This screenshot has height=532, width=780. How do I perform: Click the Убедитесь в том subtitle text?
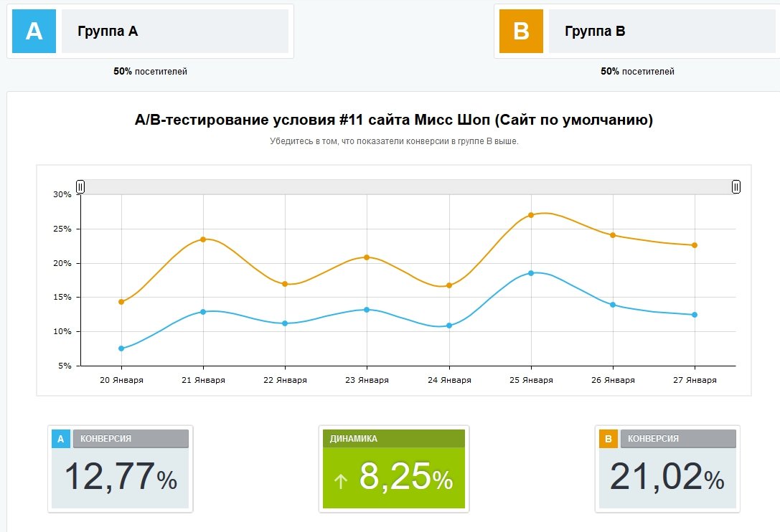[x=394, y=141]
